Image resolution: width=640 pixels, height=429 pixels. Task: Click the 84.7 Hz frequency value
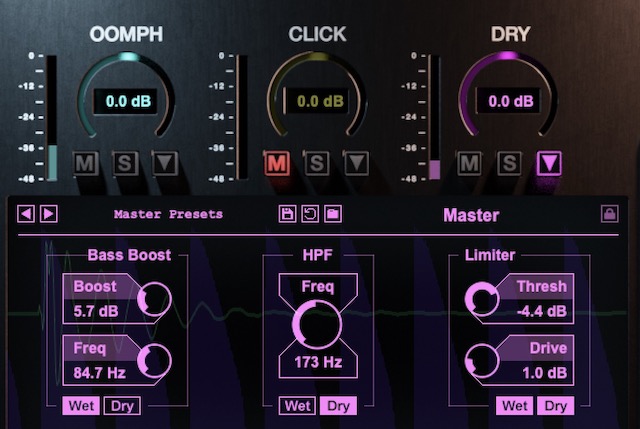tap(100, 373)
